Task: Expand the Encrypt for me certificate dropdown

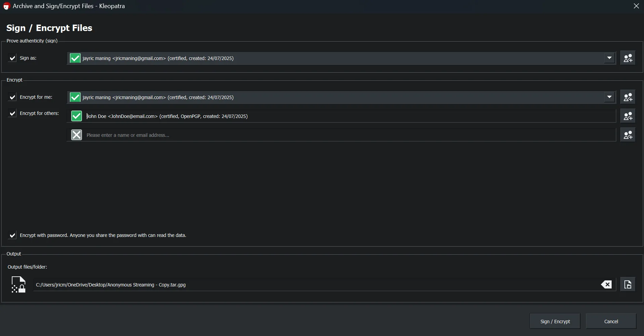Action: (x=609, y=97)
